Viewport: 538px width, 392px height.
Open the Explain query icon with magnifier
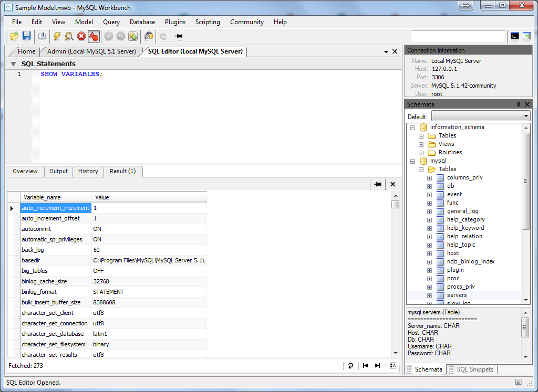(x=69, y=36)
